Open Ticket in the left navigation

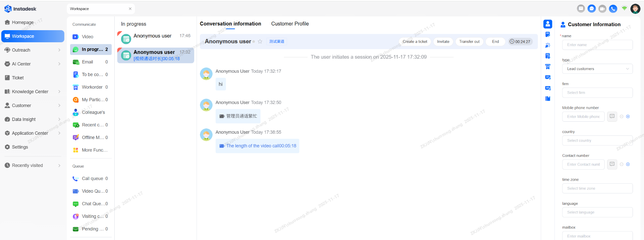(18, 78)
